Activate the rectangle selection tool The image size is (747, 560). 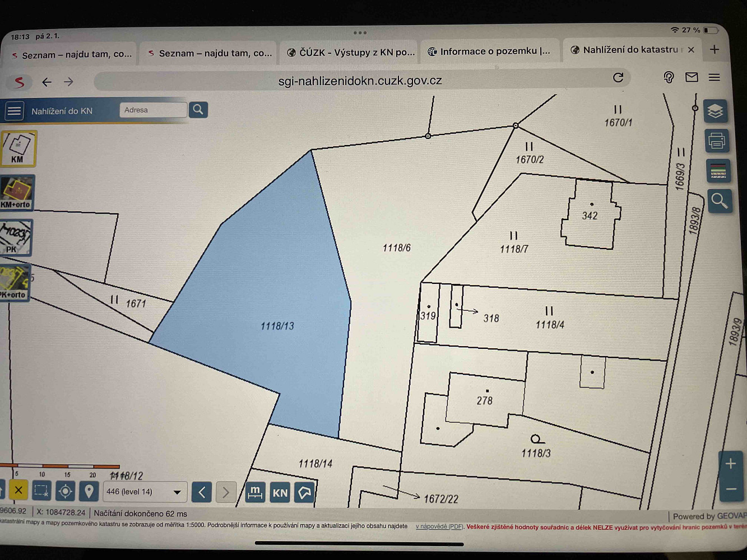coord(41,491)
